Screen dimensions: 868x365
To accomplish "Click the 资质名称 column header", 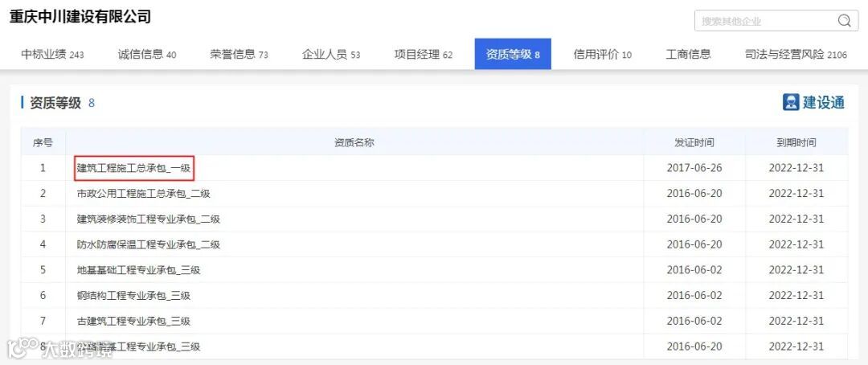I will click(x=354, y=142).
